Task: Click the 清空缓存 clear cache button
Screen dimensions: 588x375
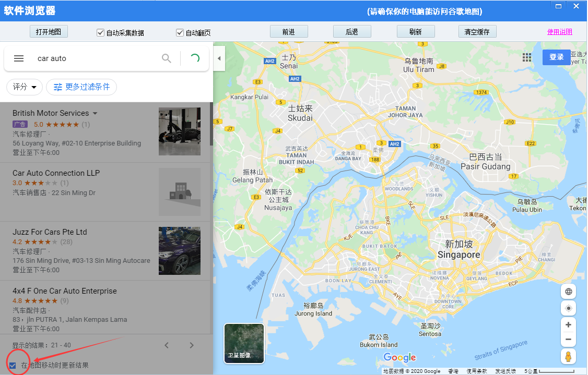Action: click(477, 32)
